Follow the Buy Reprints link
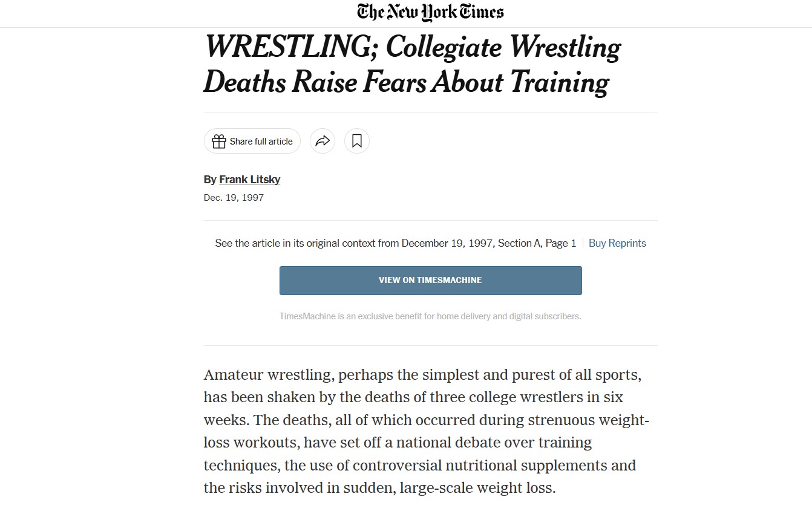The height and width of the screenshot is (511, 812). 617,243
